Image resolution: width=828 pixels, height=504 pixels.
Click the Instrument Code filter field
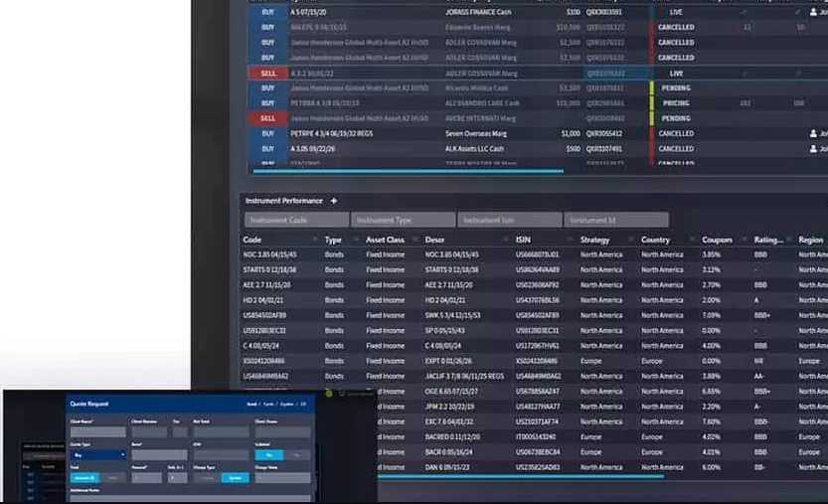pos(297,220)
